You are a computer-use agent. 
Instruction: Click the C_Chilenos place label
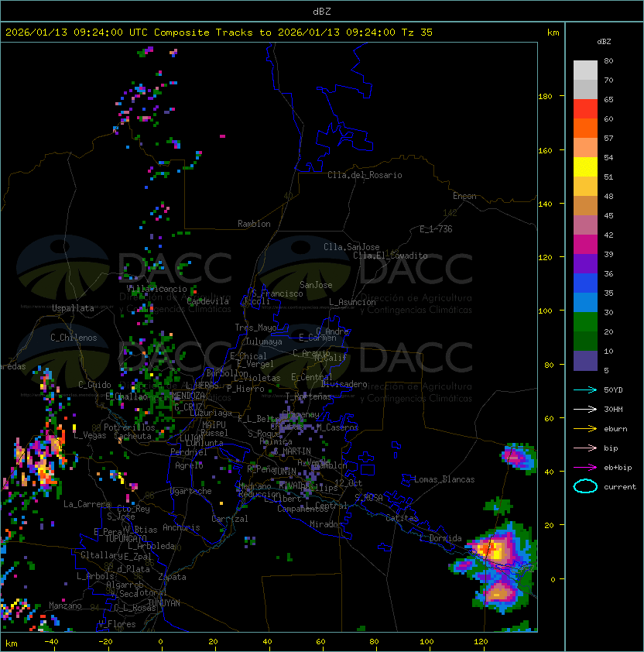pos(74,338)
